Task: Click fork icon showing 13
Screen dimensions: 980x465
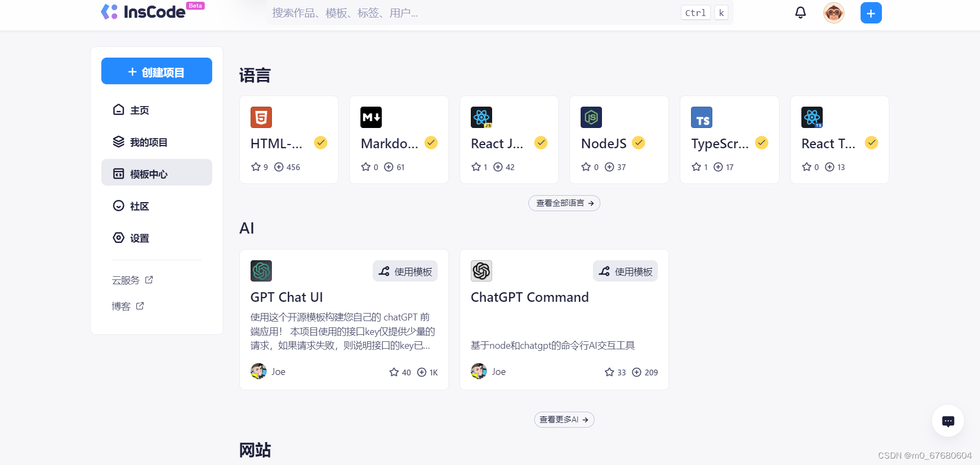Action: [x=830, y=167]
